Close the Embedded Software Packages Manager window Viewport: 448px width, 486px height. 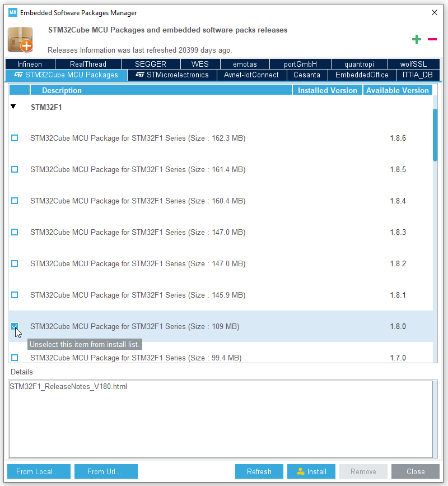[x=435, y=12]
